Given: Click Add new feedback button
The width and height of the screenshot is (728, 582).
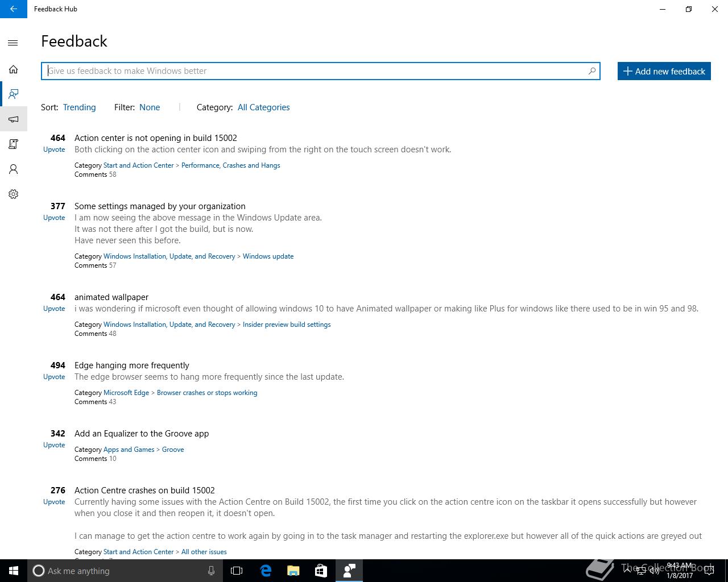Looking at the screenshot, I should click(664, 71).
